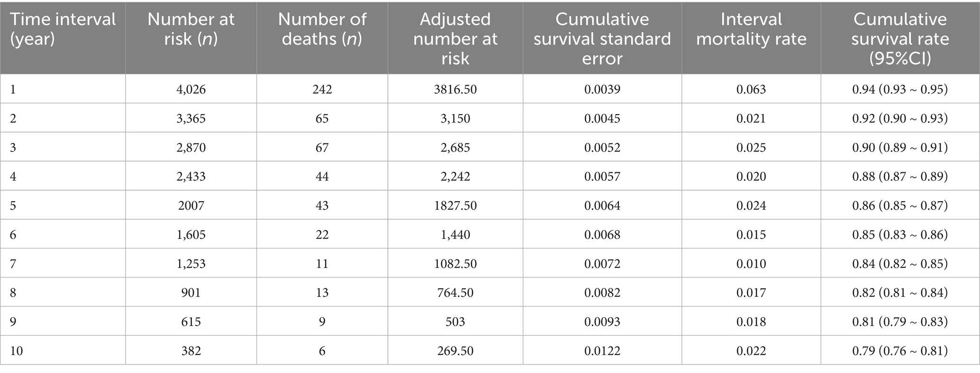
Task: Select the adjusted value 764.50
Action: point(455,293)
